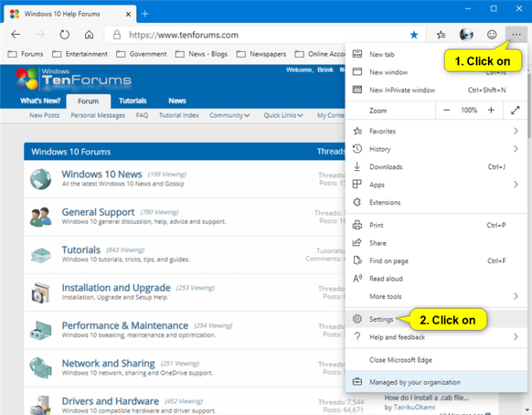Go to the browser home page icon

point(89,35)
